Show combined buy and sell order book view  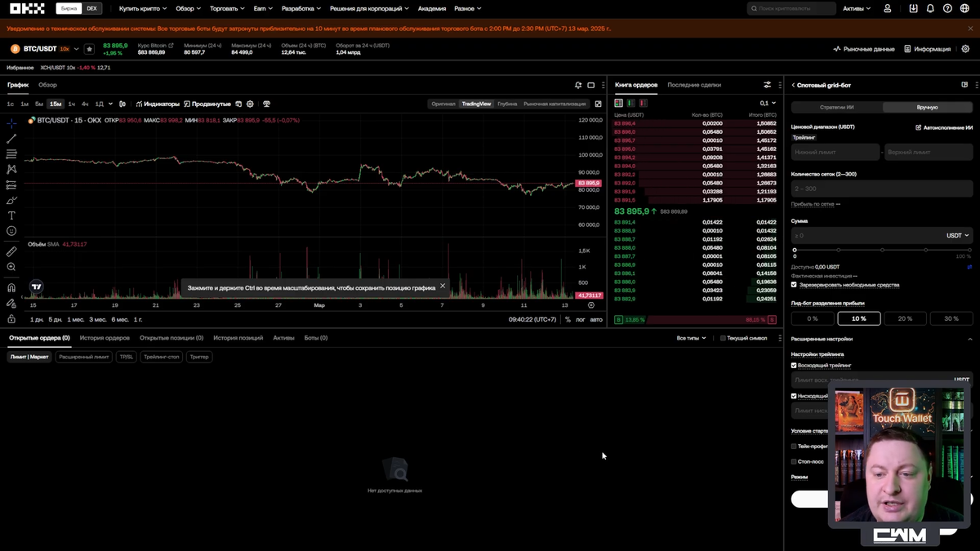tap(618, 103)
